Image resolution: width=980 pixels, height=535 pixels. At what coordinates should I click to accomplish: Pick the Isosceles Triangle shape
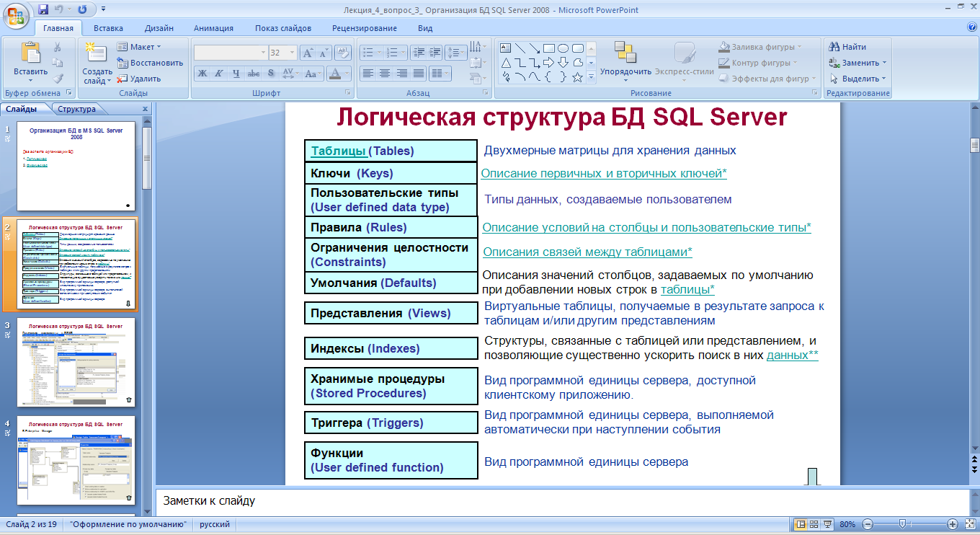505,63
